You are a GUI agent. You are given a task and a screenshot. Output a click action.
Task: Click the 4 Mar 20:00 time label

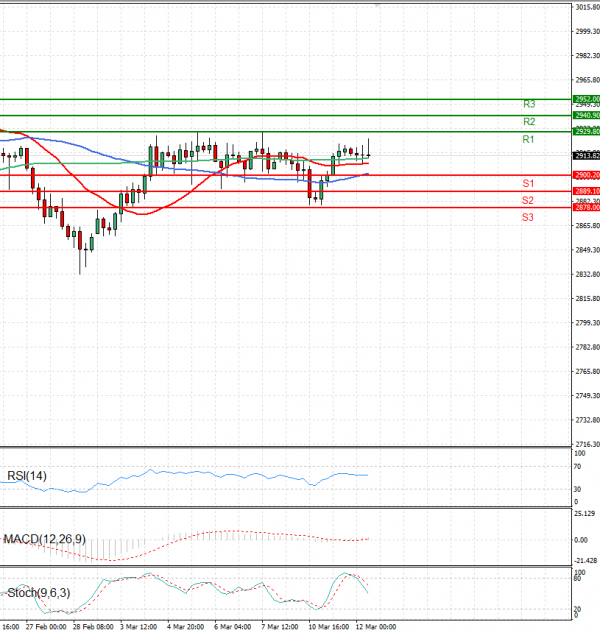pyautogui.click(x=186, y=627)
